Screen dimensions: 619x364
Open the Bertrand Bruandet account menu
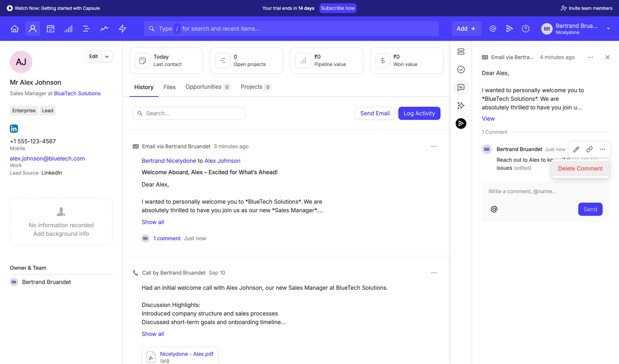tap(576, 29)
